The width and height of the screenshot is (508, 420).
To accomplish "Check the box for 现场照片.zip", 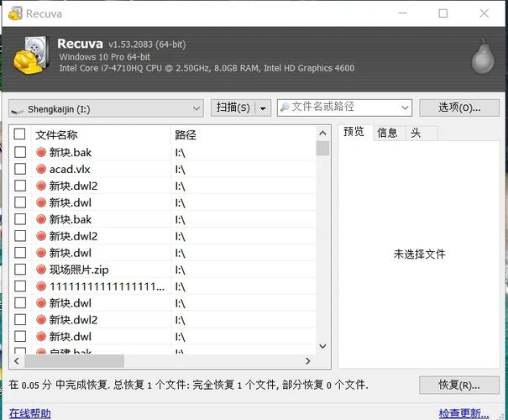I will (20, 270).
